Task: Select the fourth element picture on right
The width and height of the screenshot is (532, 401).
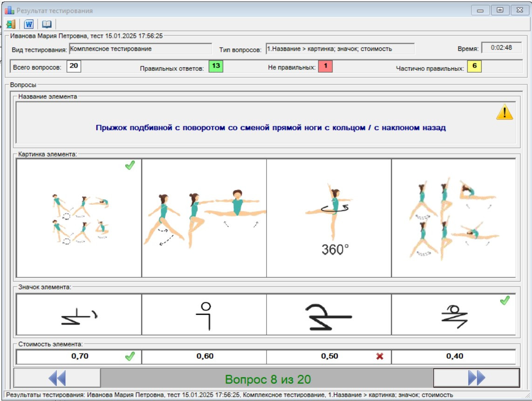Action: (453, 218)
